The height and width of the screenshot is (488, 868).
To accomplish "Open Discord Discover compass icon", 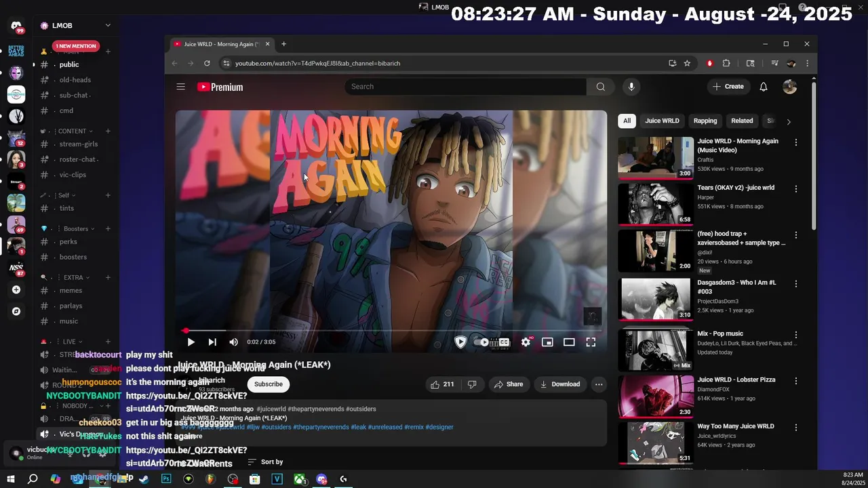I will tap(16, 312).
